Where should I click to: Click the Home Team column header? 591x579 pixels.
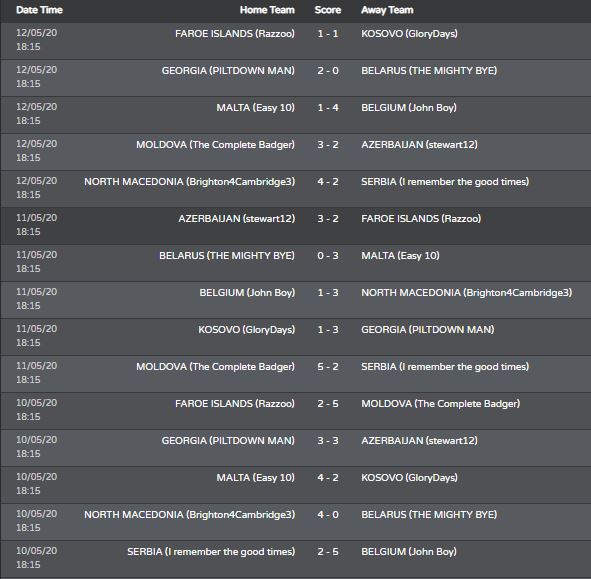pyautogui.click(x=267, y=10)
